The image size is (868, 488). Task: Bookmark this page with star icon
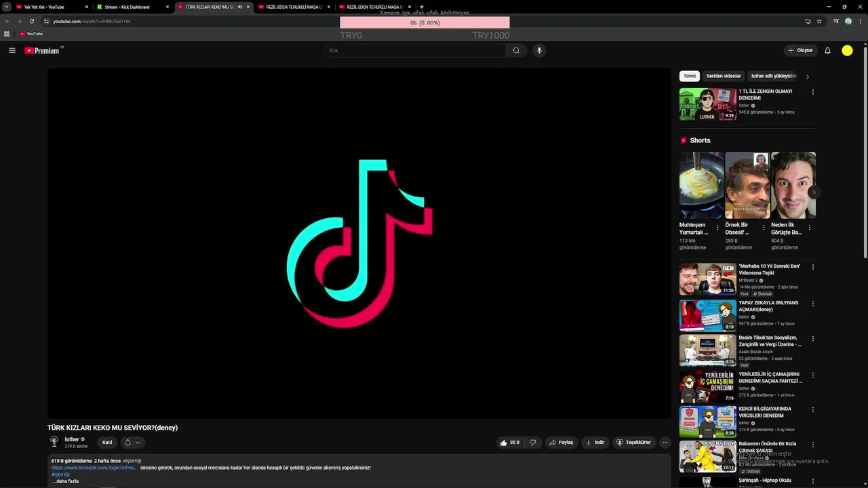point(819,21)
